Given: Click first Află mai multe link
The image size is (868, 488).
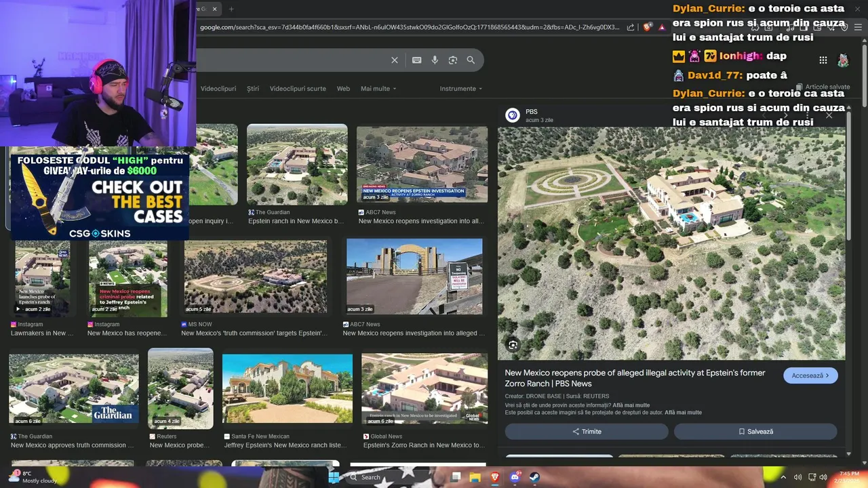Looking at the screenshot, I should (631, 405).
